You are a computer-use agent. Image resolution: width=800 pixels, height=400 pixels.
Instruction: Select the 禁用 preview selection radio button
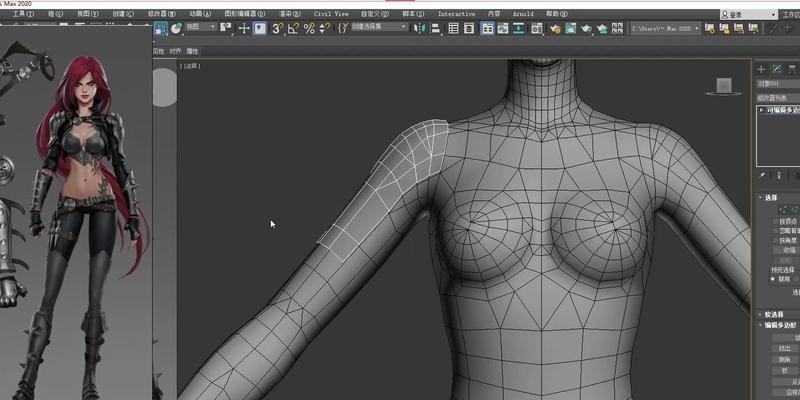[773, 279]
